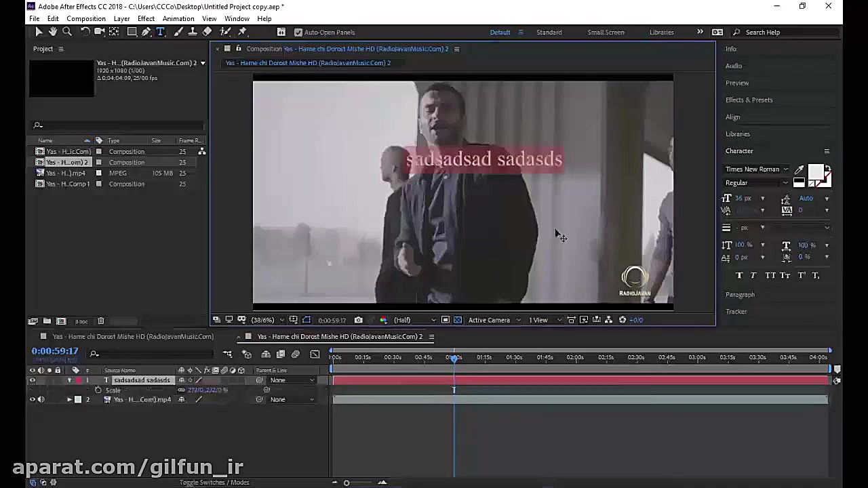Create a new folder in Project panel
The height and width of the screenshot is (488, 868).
(47, 321)
